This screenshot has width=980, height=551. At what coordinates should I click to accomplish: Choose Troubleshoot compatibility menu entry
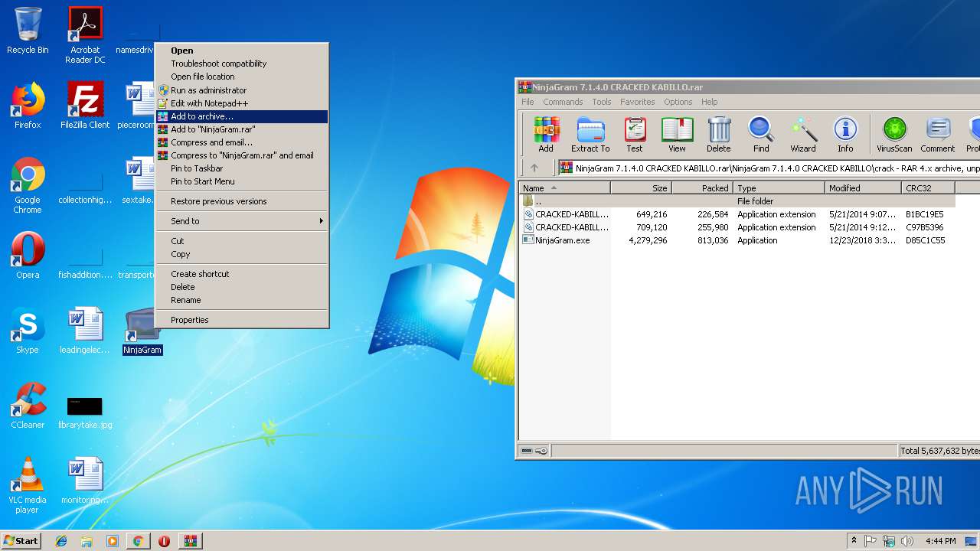coord(242,64)
